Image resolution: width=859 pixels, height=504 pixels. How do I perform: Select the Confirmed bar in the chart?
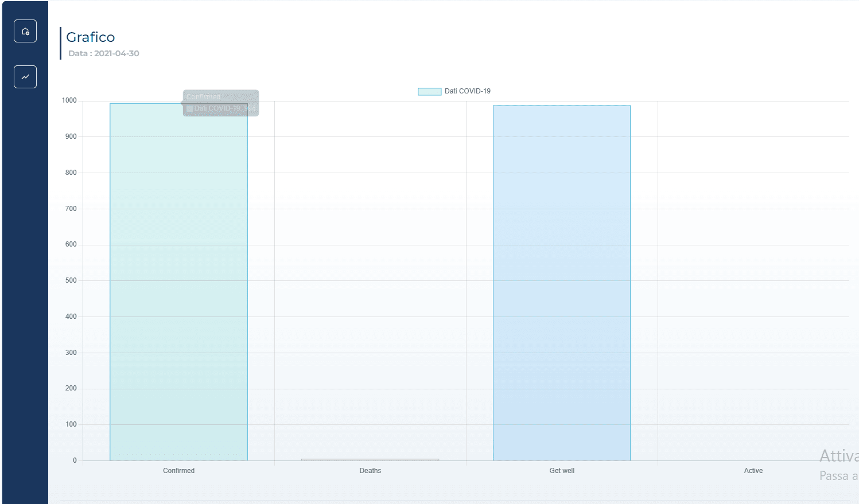(178, 287)
